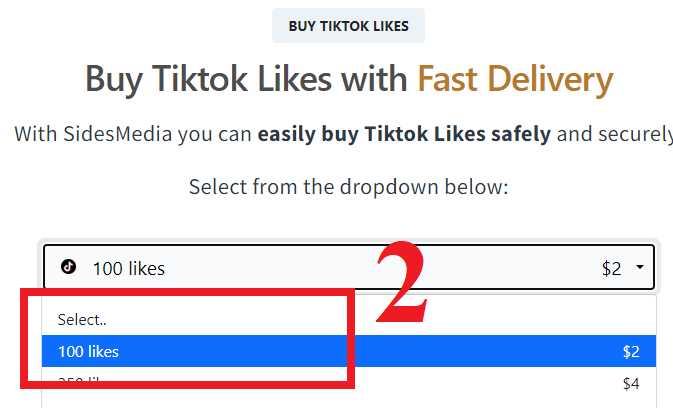Click the "and securely" text at line end
Viewport: 673px width, 408px height.
point(615,134)
